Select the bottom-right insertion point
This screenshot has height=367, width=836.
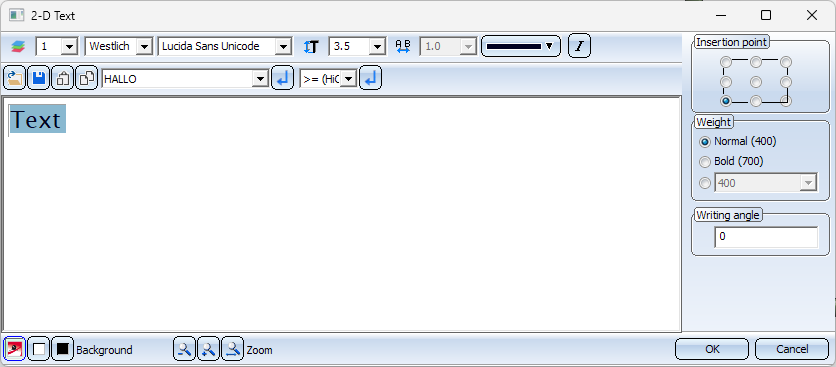click(786, 101)
